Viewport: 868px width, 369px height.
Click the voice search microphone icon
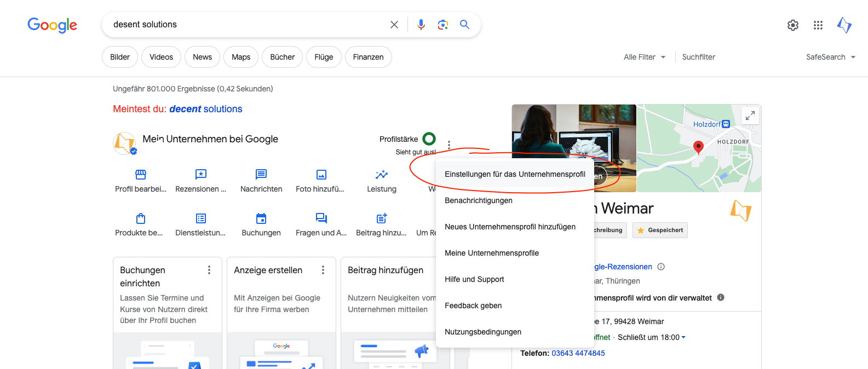(x=421, y=25)
